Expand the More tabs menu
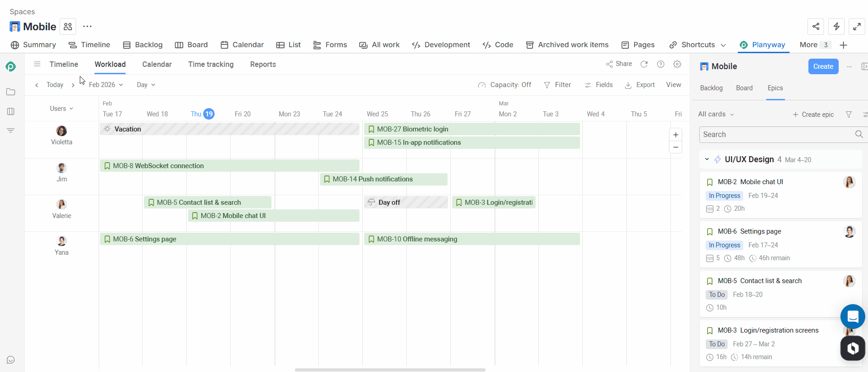This screenshot has height=372, width=868. tap(815, 45)
